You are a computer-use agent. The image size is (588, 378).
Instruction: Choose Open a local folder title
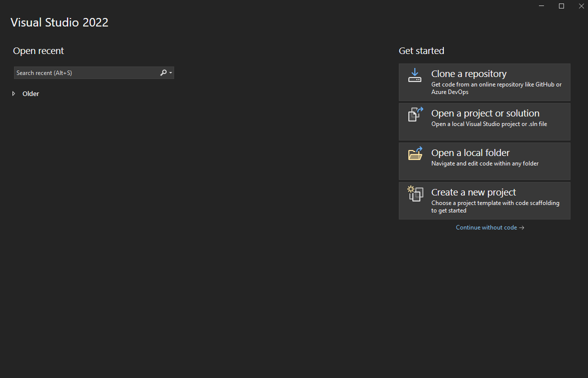pyautogui.click(x=470, y=153)
